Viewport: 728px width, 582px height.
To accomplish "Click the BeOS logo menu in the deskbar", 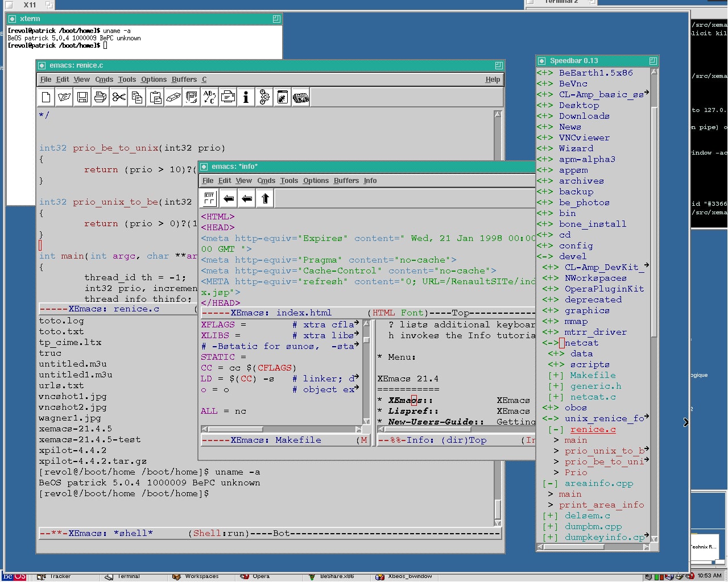I will click(x=15, y=577).
